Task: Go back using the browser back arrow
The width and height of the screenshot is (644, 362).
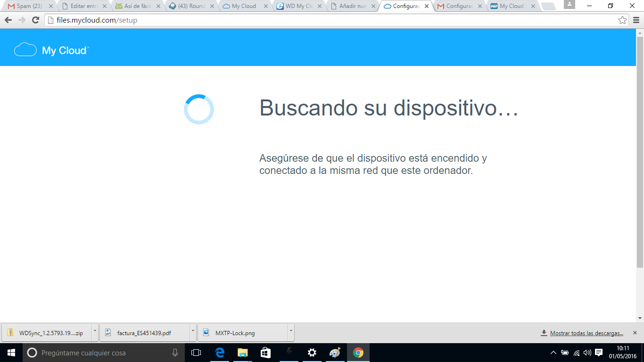Action: click(8, 20)
